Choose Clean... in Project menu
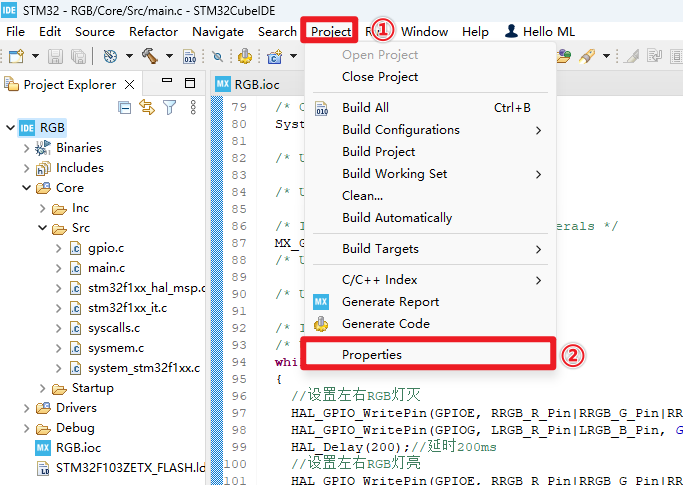Viewport: 683px width, 485px height. [x=430, y=196]
